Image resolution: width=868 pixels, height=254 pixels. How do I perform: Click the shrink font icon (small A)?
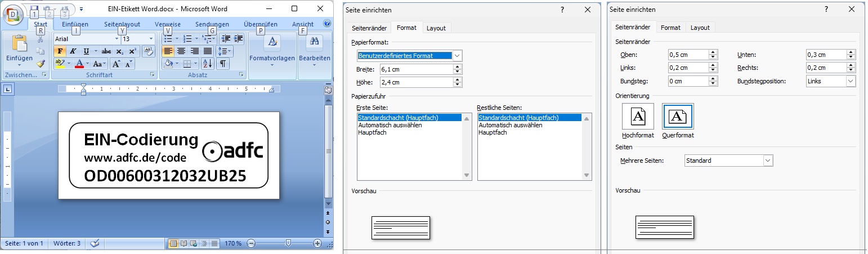click(129, 64)
